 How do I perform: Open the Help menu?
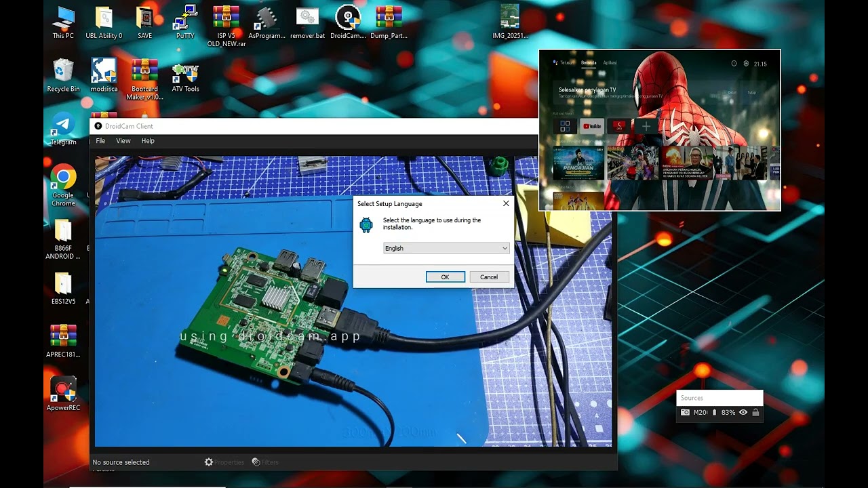coord(148,141)
